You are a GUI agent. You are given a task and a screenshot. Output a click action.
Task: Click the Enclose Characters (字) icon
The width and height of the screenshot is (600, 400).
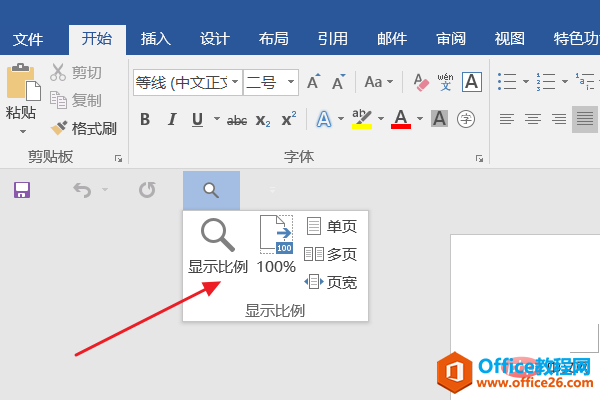pos(466,119)
